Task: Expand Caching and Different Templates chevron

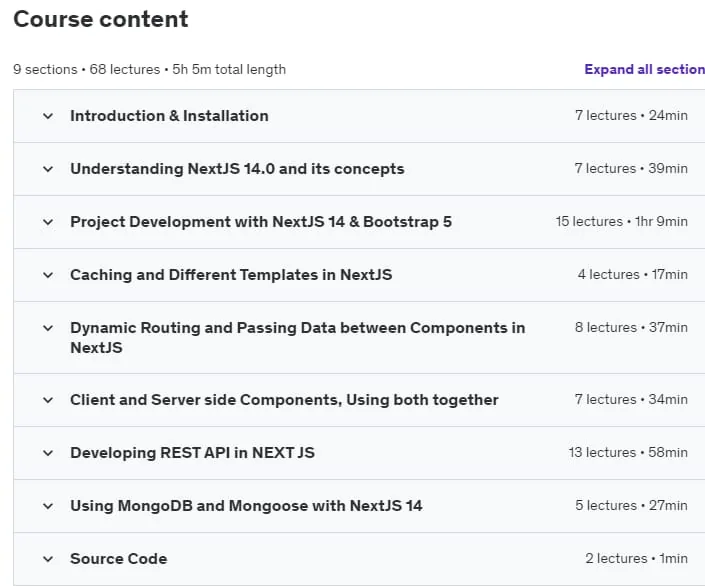Action: point(48,275)
